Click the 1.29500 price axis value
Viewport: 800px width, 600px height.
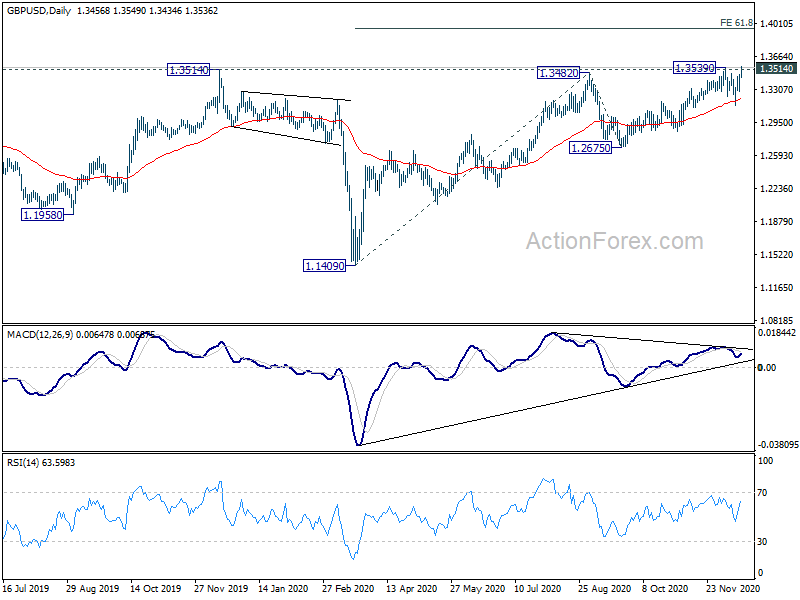coord(777,122)
